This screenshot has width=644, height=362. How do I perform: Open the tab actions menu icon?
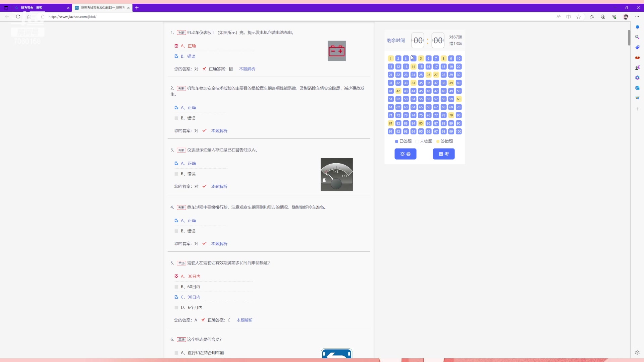coord(6,8)
